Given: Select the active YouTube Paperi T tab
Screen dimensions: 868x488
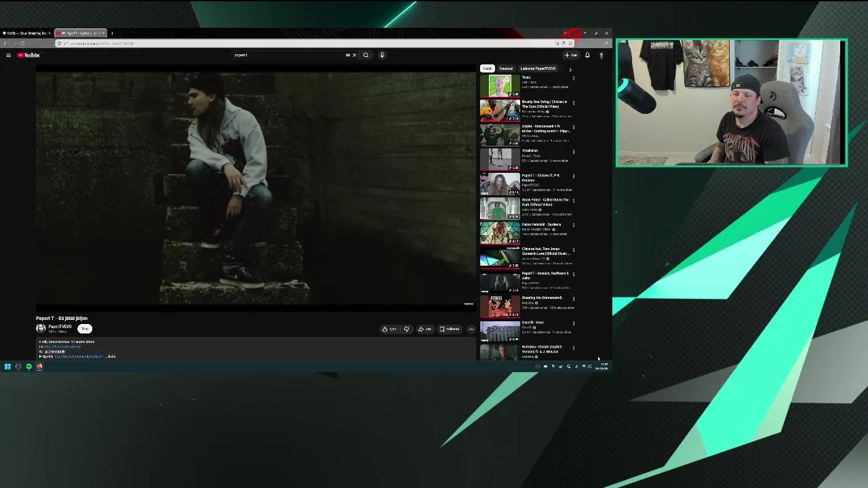Looking at the screenshot, I should point(81,33).
